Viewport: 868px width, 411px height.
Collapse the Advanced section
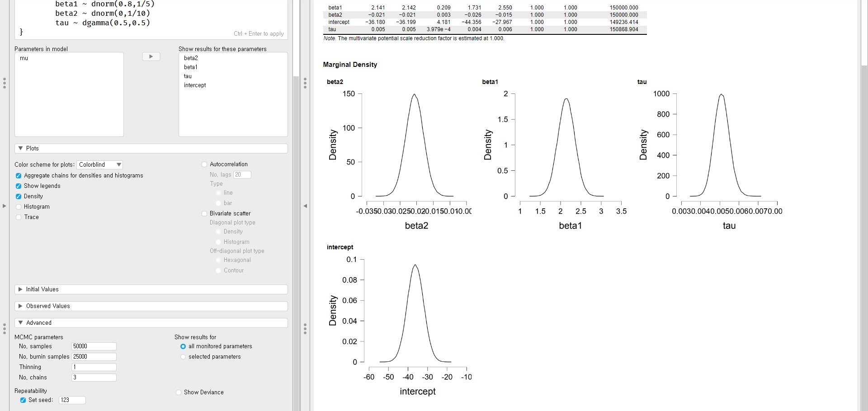tap(21, 323)
